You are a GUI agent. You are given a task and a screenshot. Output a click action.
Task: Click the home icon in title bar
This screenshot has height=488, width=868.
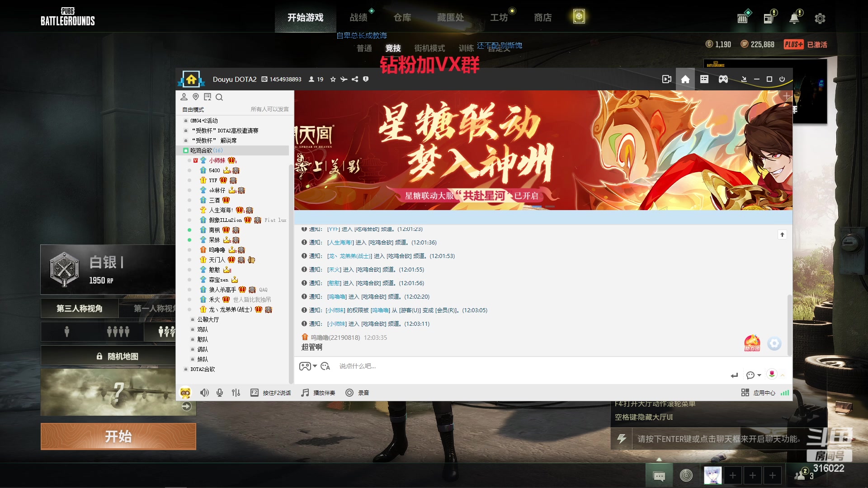point(685,79)
